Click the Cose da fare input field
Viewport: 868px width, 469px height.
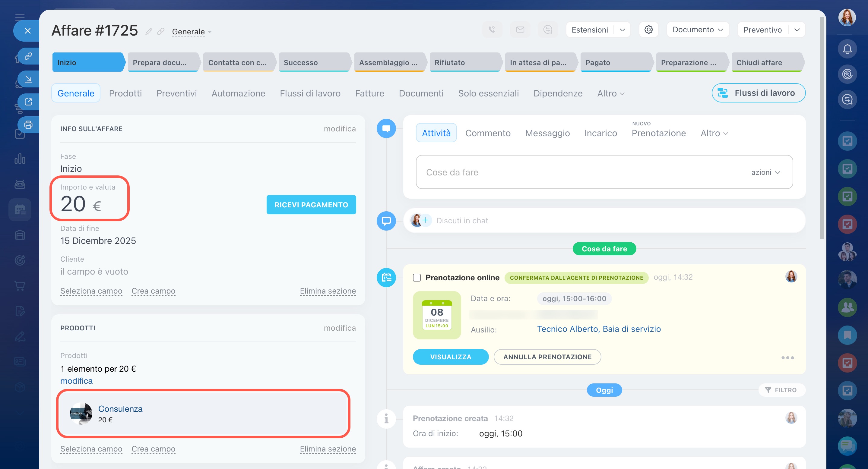[x=573, y=172]
